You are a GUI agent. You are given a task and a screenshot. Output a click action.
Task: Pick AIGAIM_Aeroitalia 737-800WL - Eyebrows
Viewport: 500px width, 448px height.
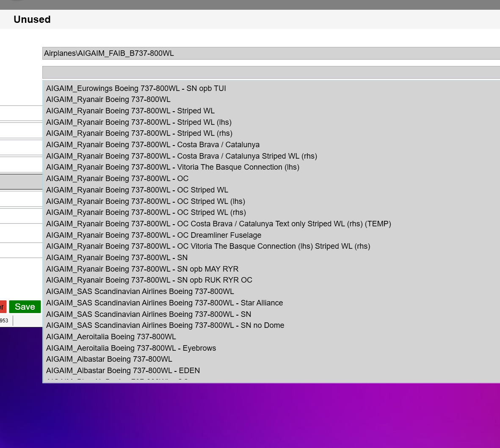click(131, 348)
